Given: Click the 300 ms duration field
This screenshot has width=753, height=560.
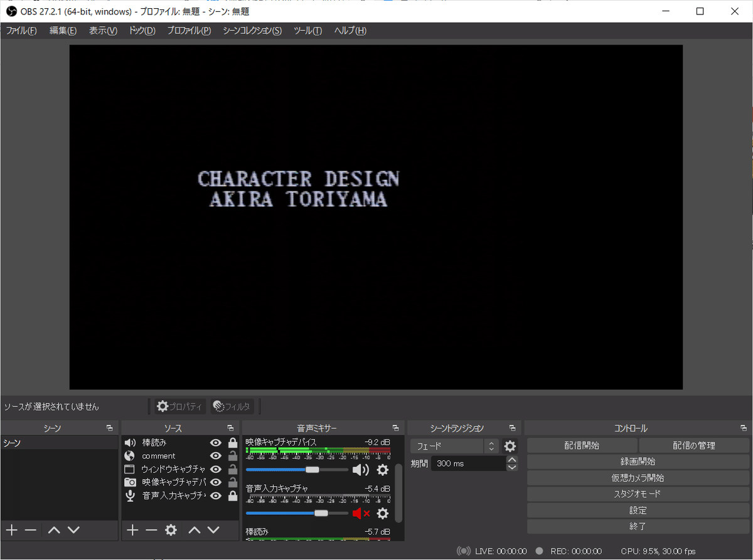Looking at the screenshot, I should coord(468,463).
